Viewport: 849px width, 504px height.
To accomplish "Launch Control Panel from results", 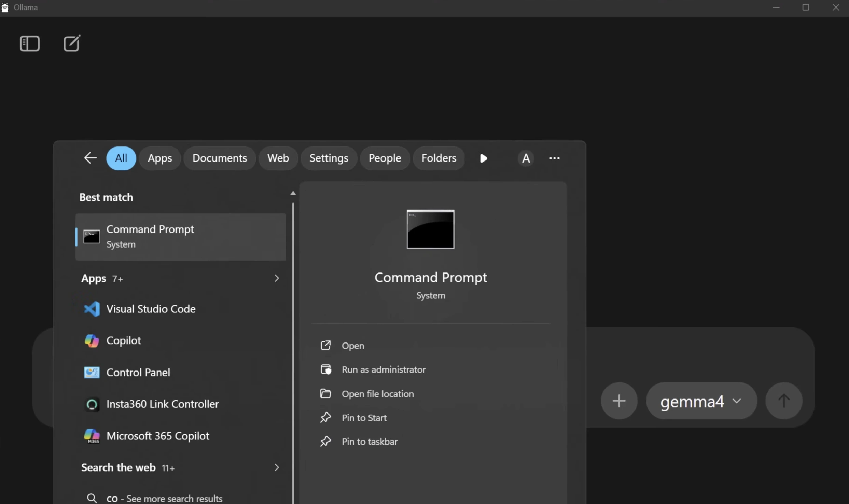I will click(x=138, y=372).
